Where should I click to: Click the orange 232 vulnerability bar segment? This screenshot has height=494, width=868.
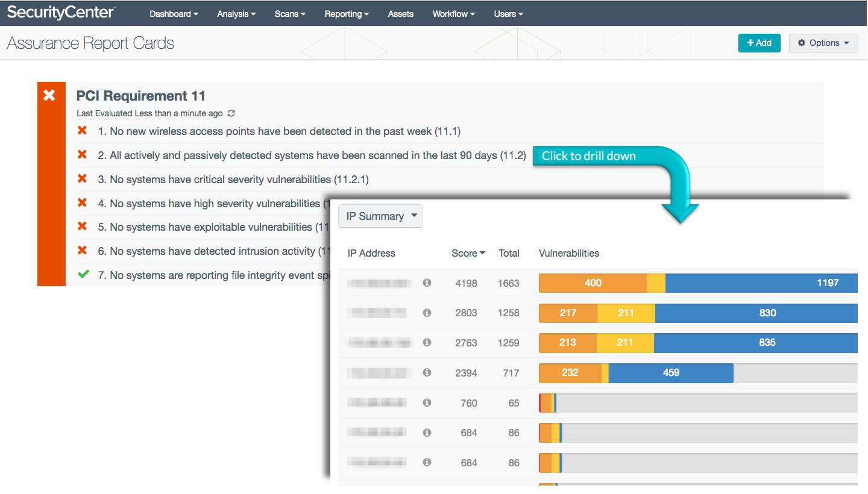tap(570, 372)
